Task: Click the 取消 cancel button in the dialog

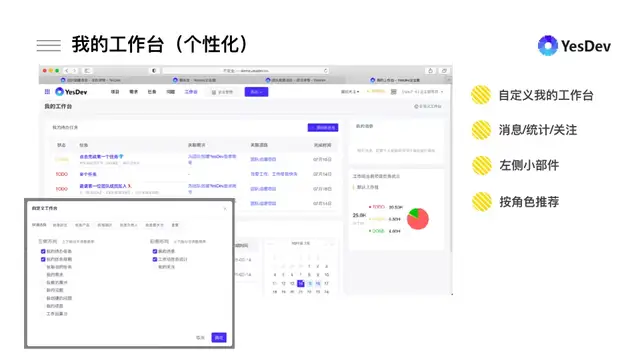Action: click(200, 338)
